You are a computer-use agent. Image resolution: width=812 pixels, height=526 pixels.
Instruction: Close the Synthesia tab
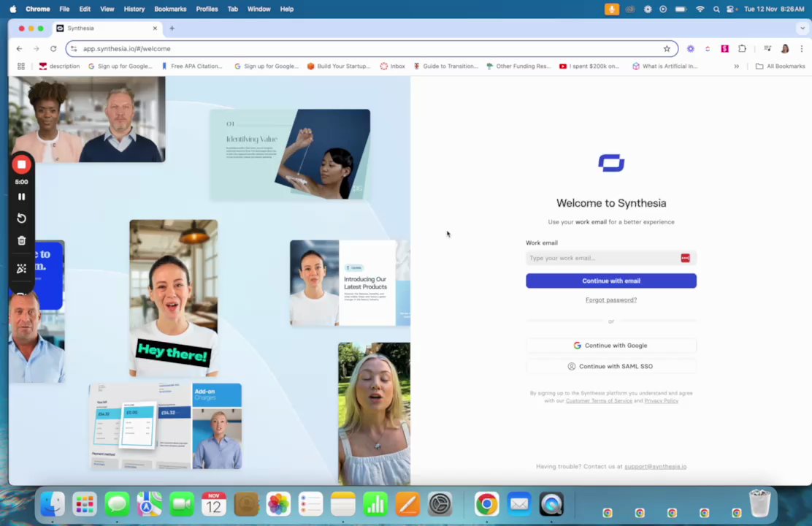155,28
